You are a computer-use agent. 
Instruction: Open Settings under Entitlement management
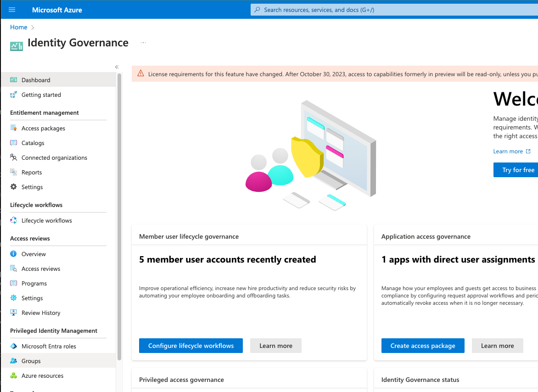point(32,187)
